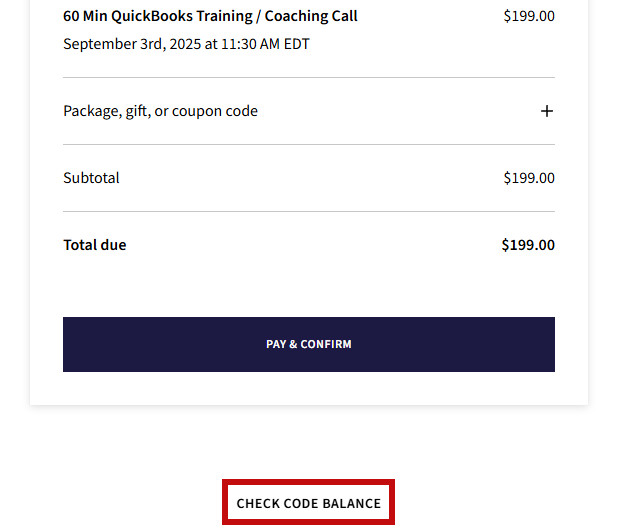Click the bold Total due amount
This screenshot has width=618, height=528.
click(528, 245)
